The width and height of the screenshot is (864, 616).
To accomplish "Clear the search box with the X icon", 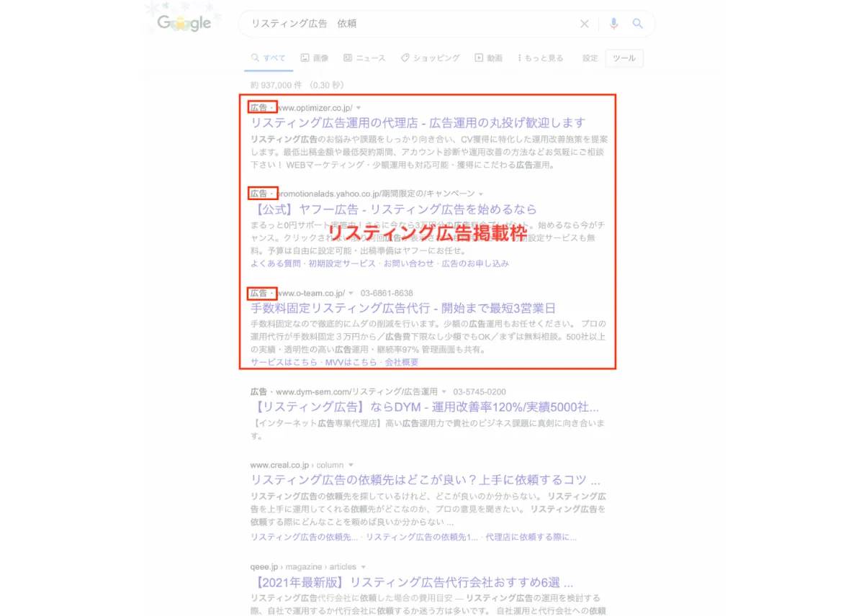I will tap(585, 23).
